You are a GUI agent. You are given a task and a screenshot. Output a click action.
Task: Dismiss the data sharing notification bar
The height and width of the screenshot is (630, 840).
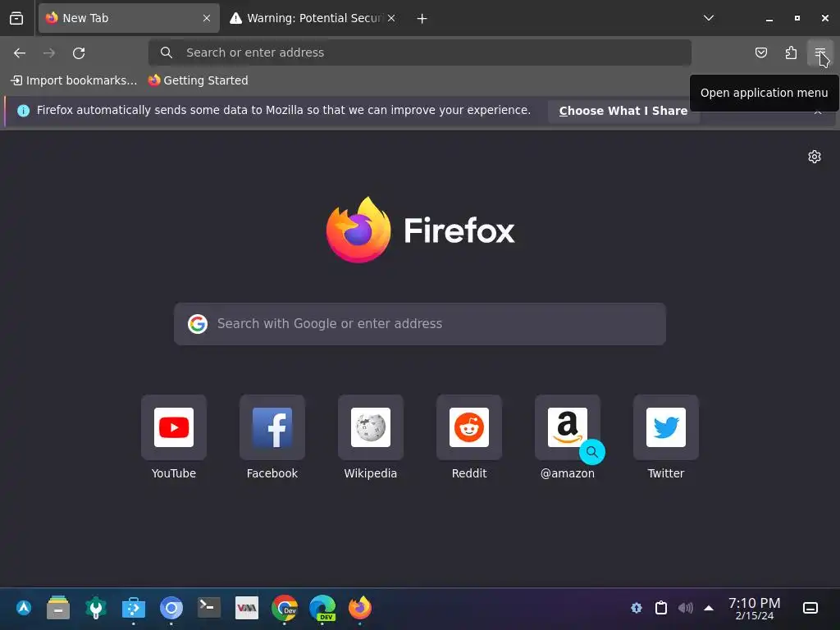click(x=818, y=112)
